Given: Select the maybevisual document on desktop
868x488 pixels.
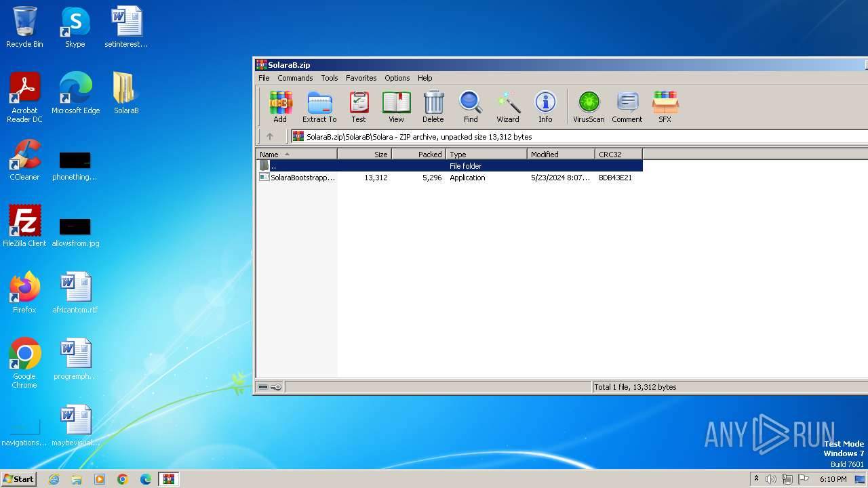Looking at the screenshot, I should click(x=75, y=426).
